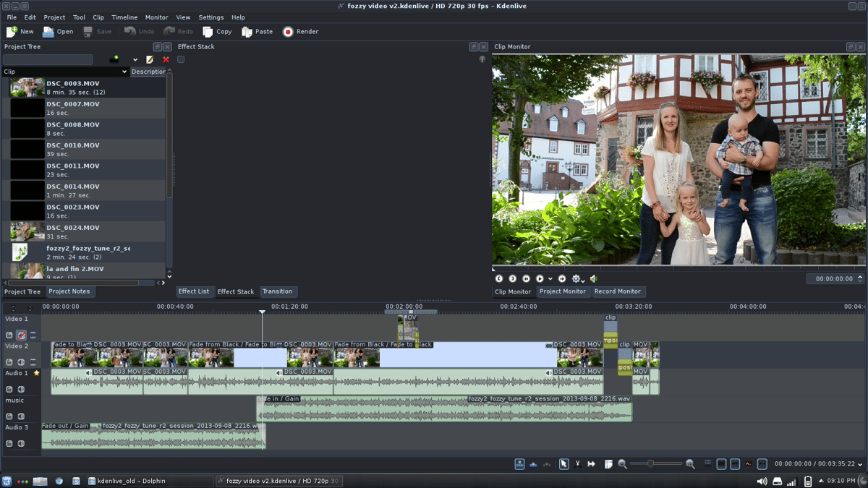Click the clip monitor speaker volume icon
The height and width of the screenshot is (488, 868).
click(594, 278)
